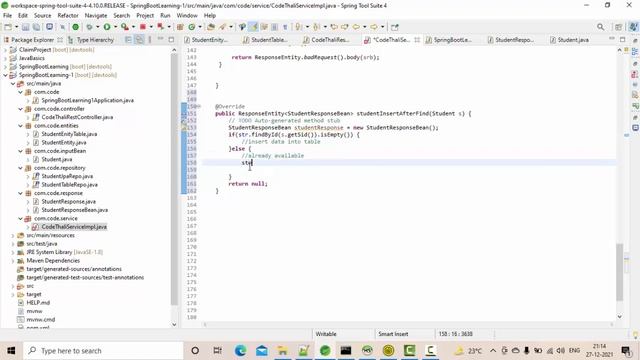The image size is (640, 360).
Task: Open the Run button dropdown arrow
Action: click(115, 27)
